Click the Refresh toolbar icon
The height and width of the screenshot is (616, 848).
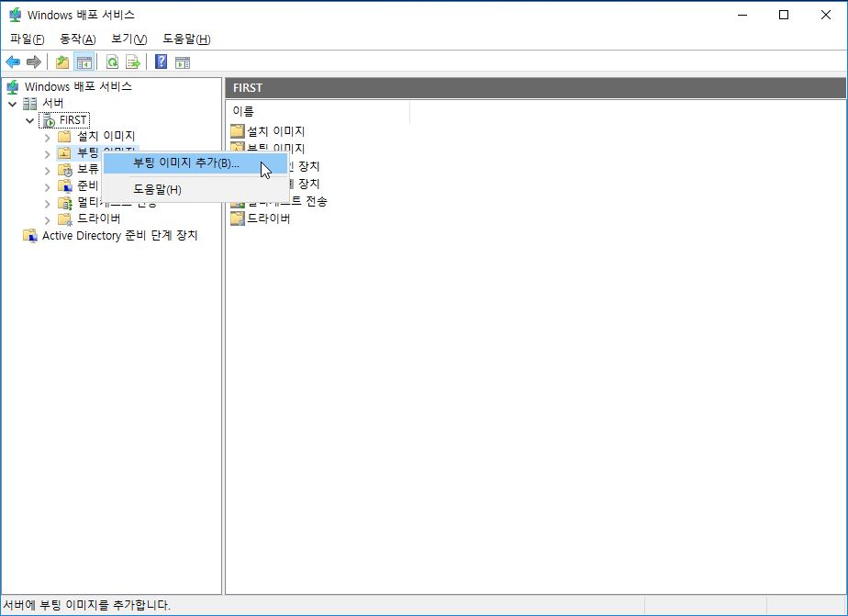pyautogui.click(x=113, y=62)
